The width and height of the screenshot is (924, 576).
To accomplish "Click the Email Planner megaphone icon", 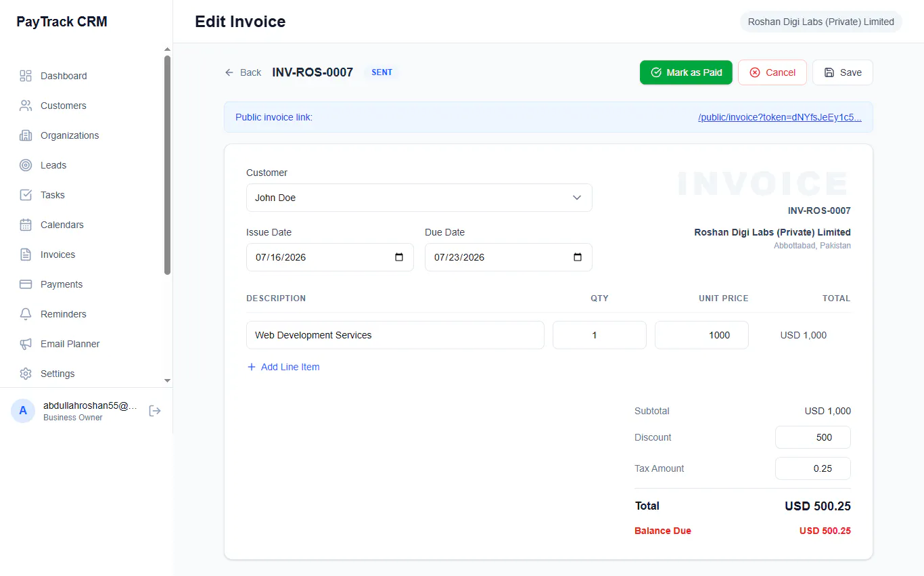I will (x=26, y=344).
